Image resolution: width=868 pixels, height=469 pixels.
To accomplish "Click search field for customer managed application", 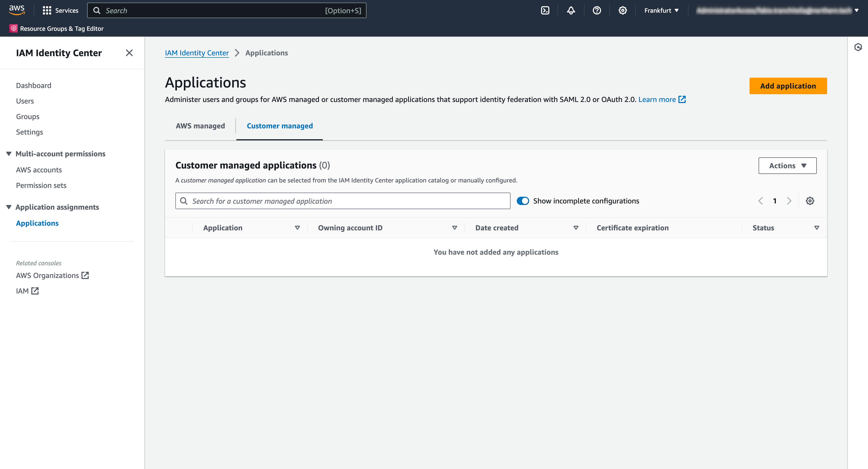I will [x=343, y=201].
